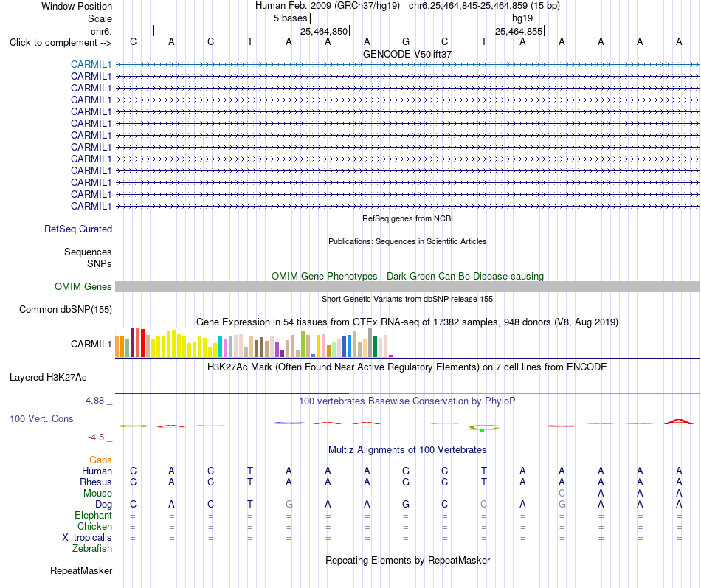The image size is (701, 588).
Task: Click 'Repeating Elements by RepeatMasker' title
Action: click(x=407, y=560)
